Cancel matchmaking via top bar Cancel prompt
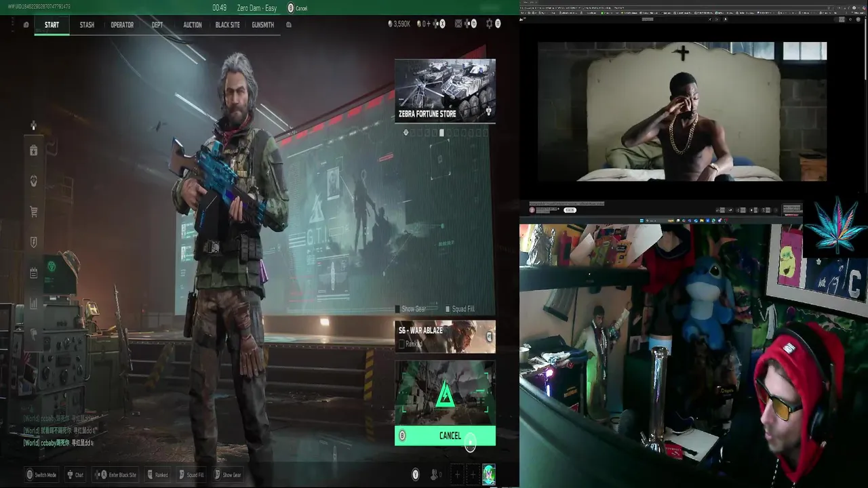Screen dimensions: 868x488 pyautogui.click(x=298, y=8)
